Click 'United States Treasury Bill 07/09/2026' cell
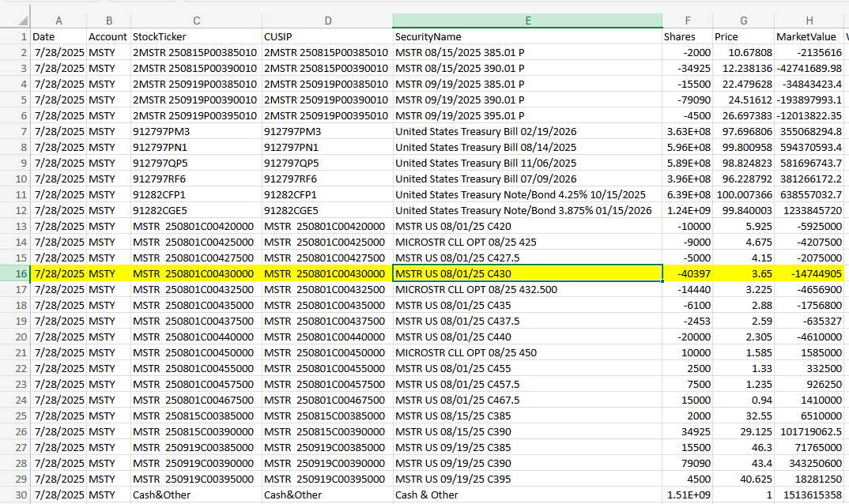This screenshot has width=849, height=504. (x=528, y=179)
